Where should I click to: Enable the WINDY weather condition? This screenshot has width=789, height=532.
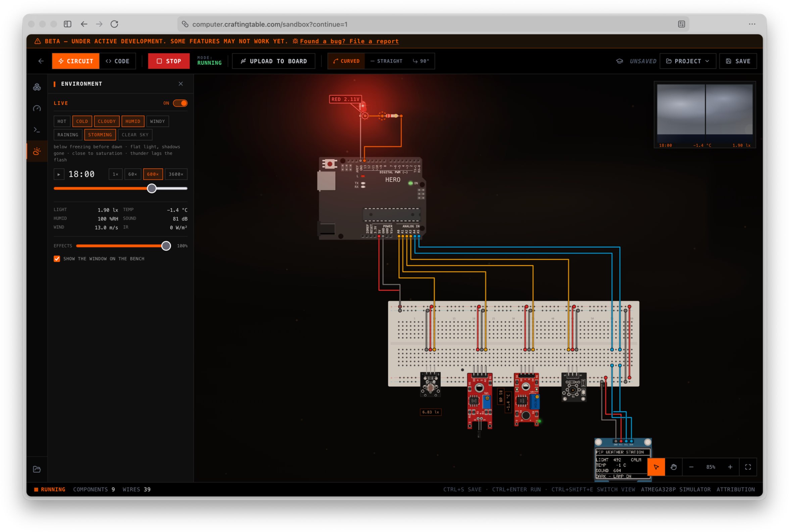pos(157,122)
